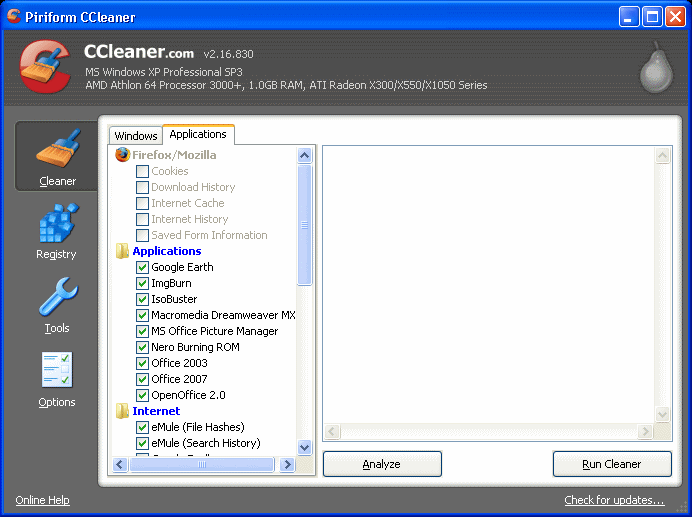Click the results pane scroll down arrow

[662, 414]
